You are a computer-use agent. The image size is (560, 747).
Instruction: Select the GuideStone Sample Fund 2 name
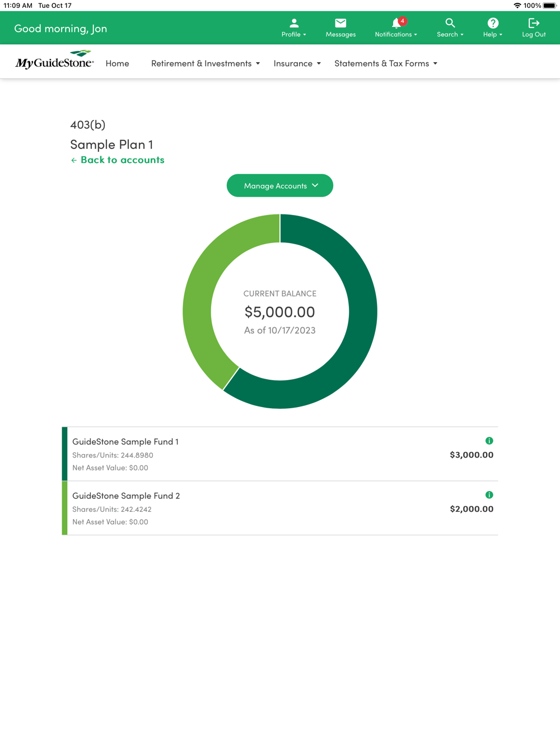(x=126, y=496)
